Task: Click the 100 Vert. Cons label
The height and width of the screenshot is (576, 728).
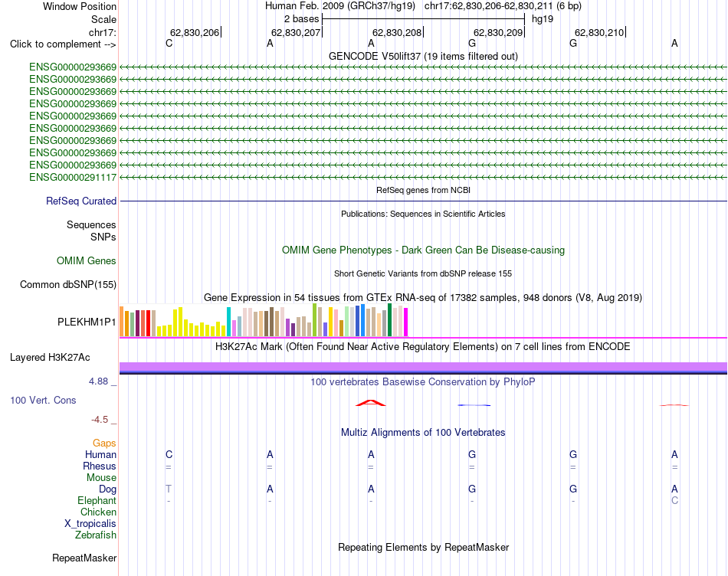Action: pos(43,400)
